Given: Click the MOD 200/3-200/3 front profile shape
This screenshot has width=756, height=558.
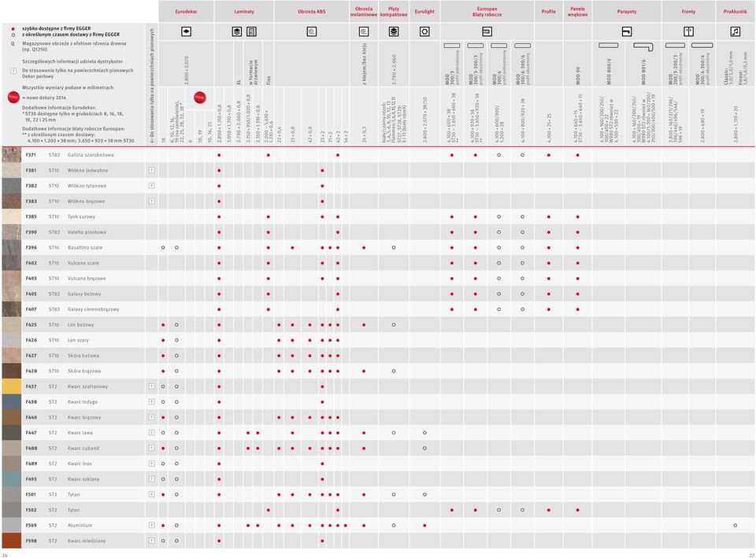Looking at the screenshot, I should pyautogui.click(x=675, y=46).
